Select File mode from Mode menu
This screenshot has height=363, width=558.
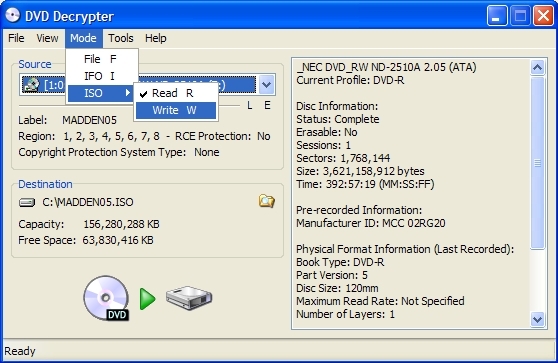click(101, 59)
